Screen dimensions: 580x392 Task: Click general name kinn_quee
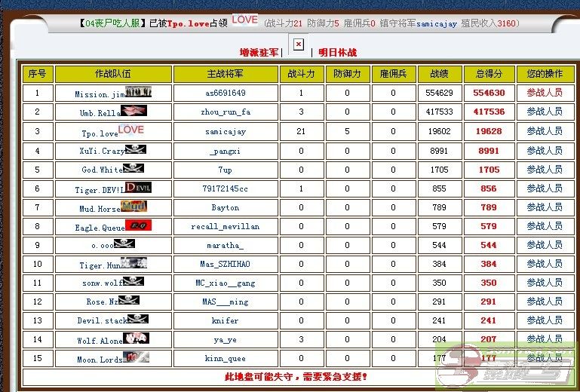point(226,358)
